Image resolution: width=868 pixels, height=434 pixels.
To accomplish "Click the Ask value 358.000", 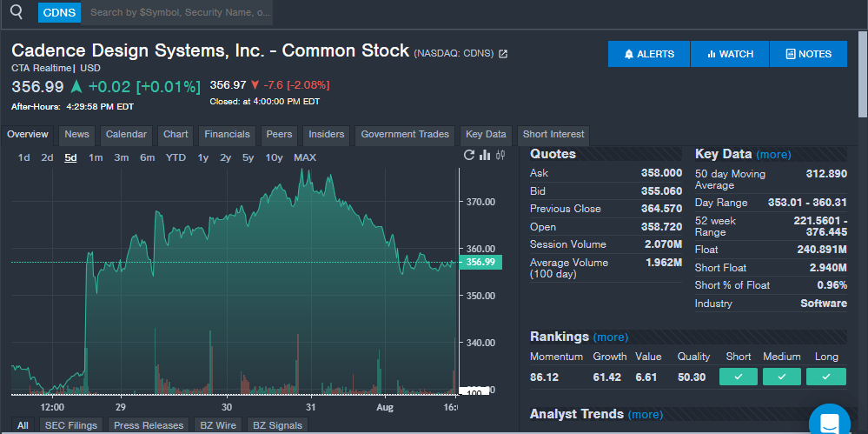I will pyautogui.click(x=661, y=173).
